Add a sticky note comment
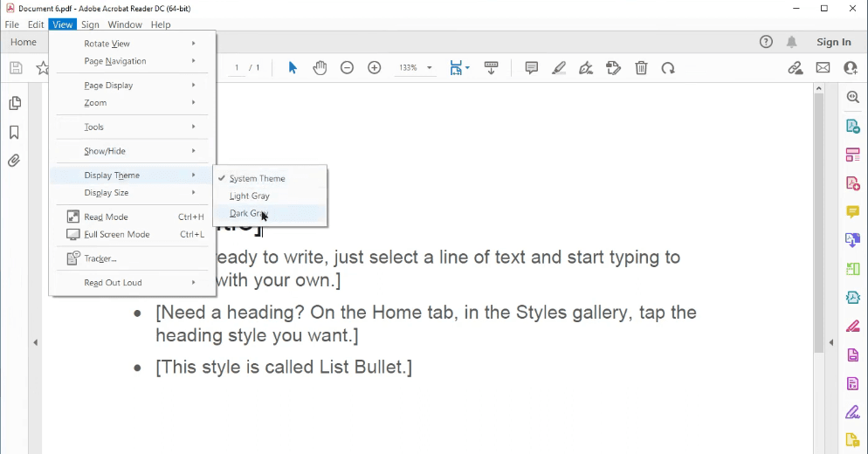 (x=532, y=68)
